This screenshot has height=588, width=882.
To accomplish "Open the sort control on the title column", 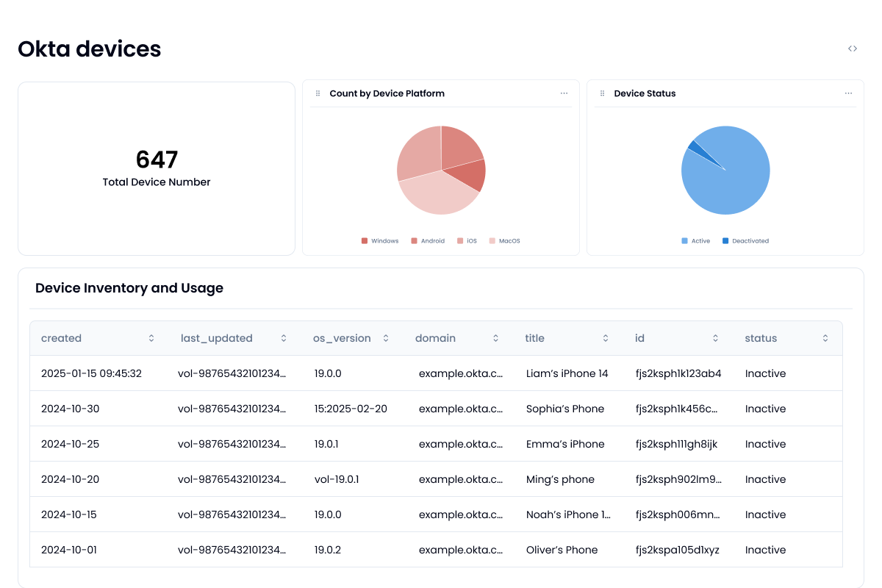I will click(605, 337).
